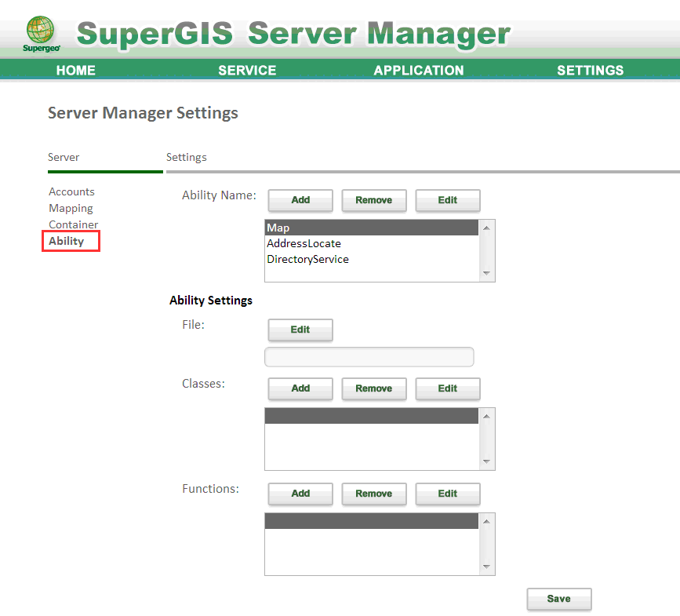Choose DirectoryService from the ability list
The width and height of the screenshot is (680, 616).
tap(307, 259)
